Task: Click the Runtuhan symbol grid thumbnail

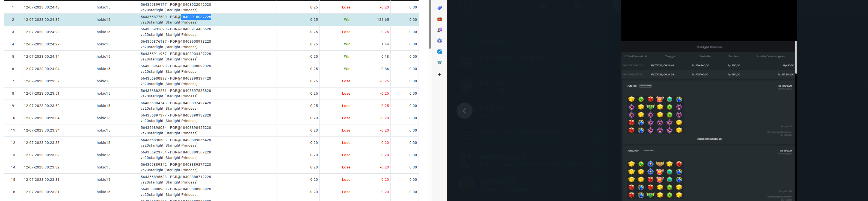Action: click(655, 179)
